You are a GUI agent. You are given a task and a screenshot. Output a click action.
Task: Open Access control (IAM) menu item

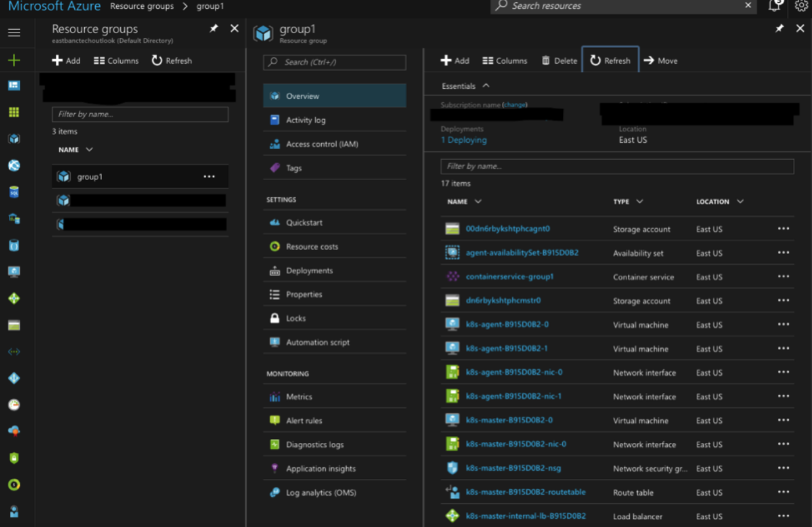(322, 144)
